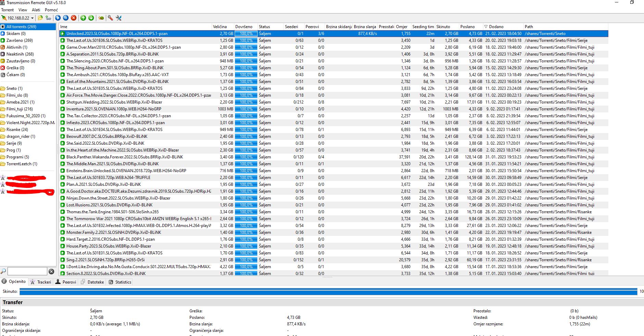Click the seeding status icon of Monster.Family.2.2021
The image size is (644, 336).
62,232
